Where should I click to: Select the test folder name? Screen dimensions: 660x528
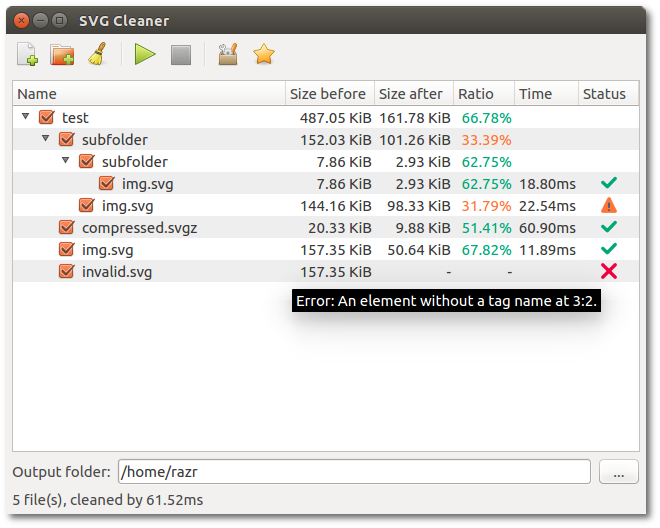tap(75, 118)
